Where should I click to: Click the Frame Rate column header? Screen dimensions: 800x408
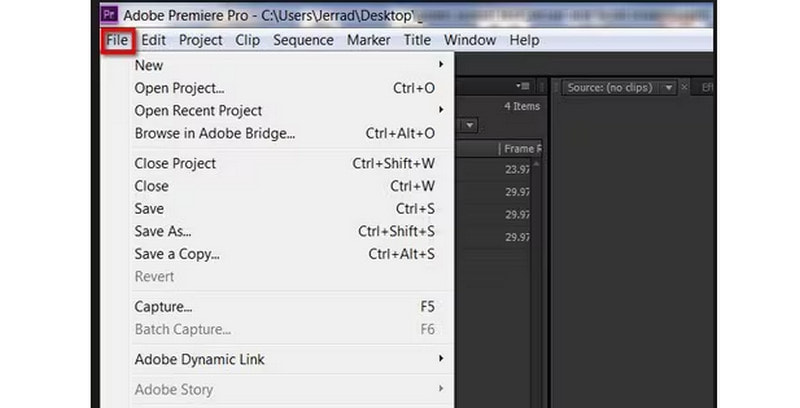[520, 149]
